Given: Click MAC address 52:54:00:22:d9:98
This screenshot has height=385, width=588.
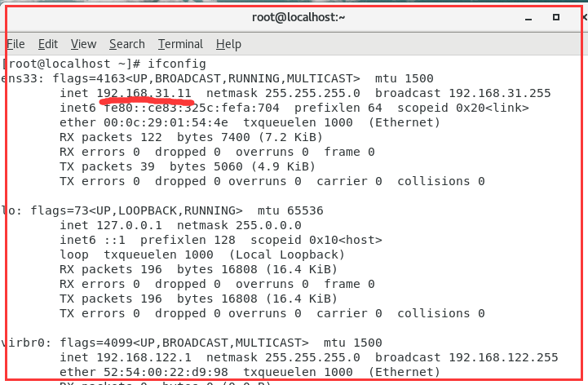Looking at the screenshot, I should [x=166, y=372].
